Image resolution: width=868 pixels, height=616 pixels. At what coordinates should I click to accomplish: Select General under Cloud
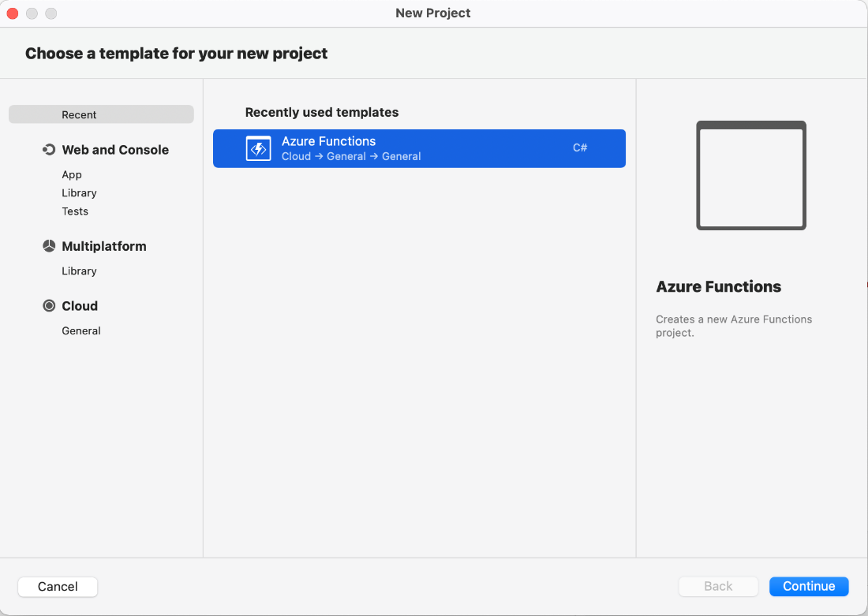[x=81, y=330]
